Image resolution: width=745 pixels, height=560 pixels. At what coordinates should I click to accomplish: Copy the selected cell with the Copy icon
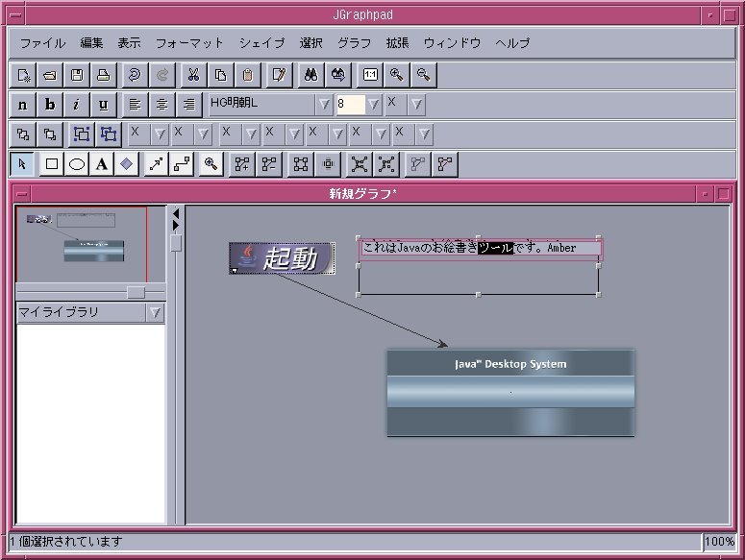221,75
